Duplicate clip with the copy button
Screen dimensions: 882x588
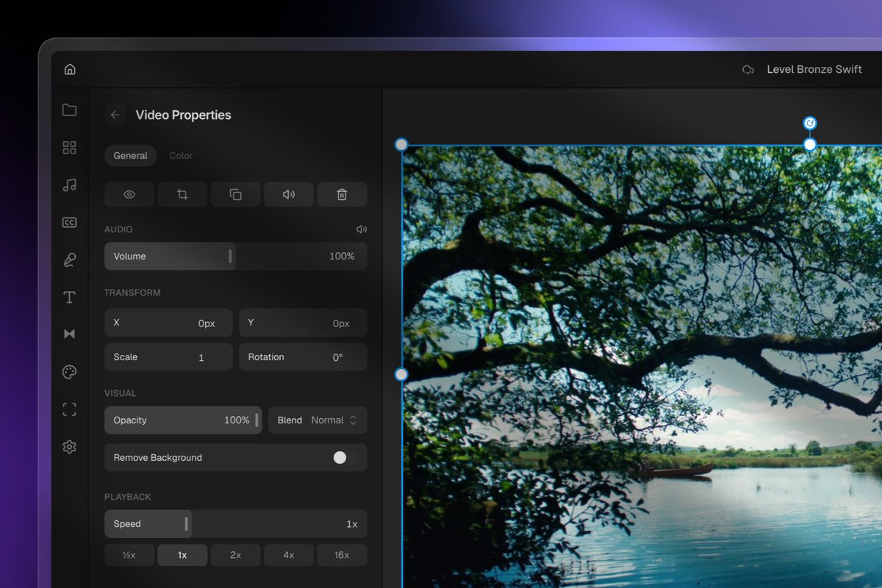click(x=236, y=195)
